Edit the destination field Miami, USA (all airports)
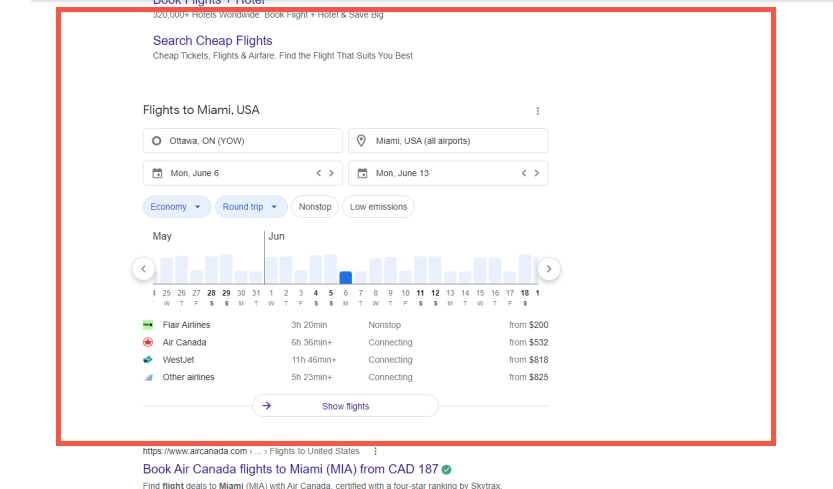Image resolution: width=833 pixels, height=489 pixels. pos(448,141)
